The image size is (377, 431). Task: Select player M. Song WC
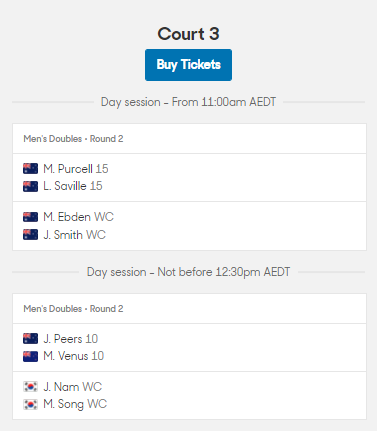click(x=75, y=404)
